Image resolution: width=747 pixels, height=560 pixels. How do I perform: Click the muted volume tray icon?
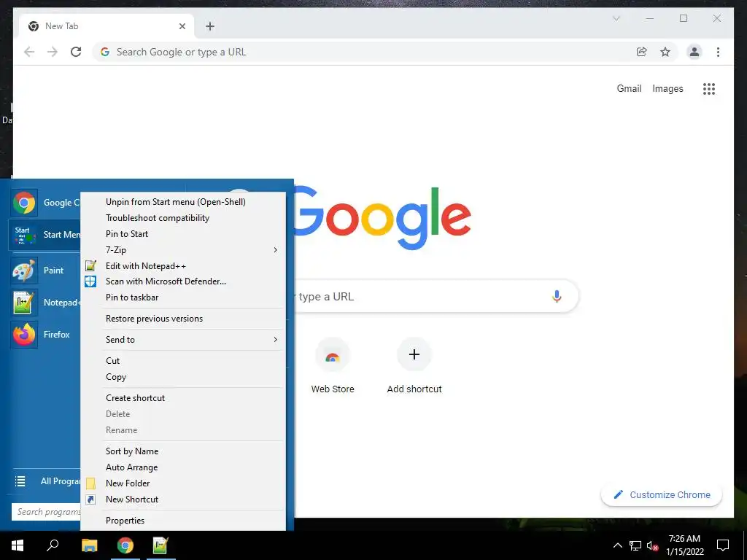pyautogui.click(x=653, y=546)
